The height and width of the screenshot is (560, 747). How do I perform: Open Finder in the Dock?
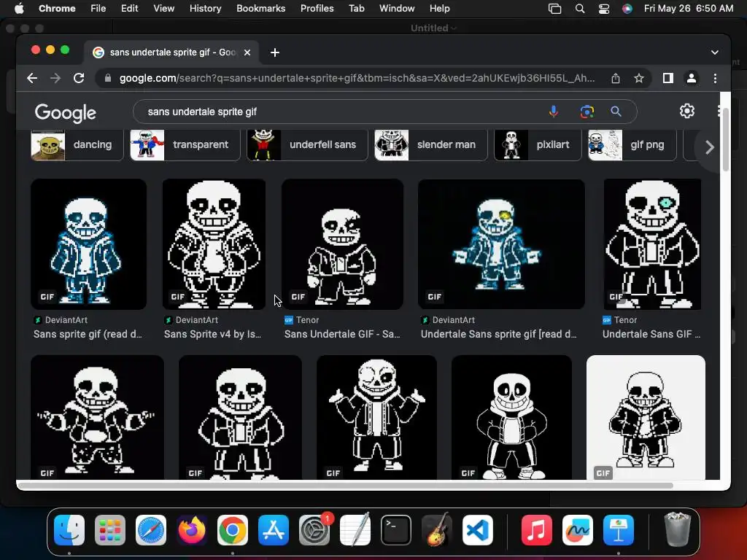pyautogui.click(x=69, y=530)
